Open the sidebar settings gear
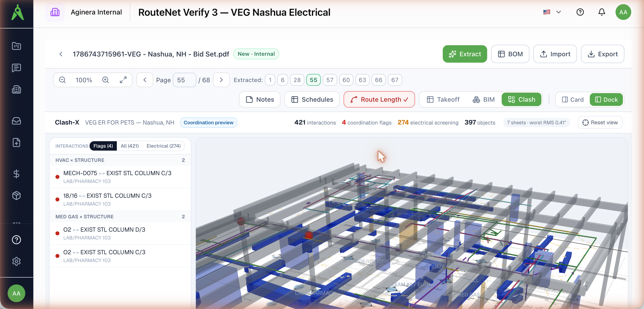The height and width of the screenshot is (309, 644). pos(16,261)
